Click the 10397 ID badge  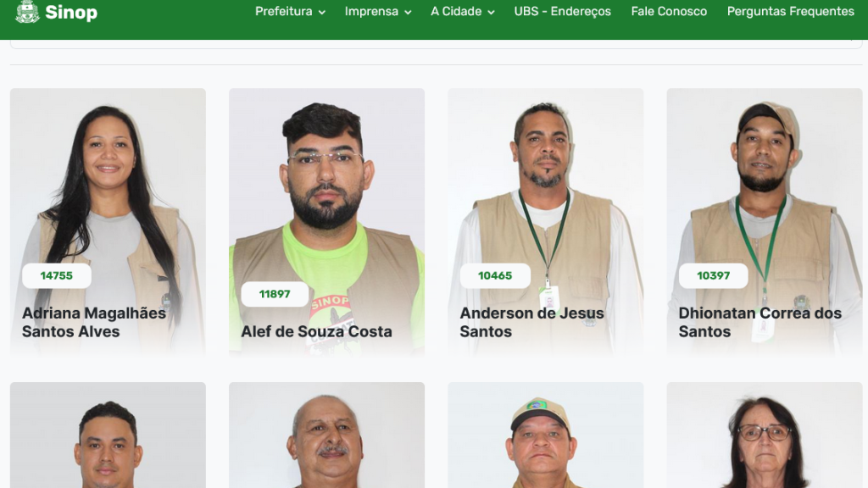(713, 275)
